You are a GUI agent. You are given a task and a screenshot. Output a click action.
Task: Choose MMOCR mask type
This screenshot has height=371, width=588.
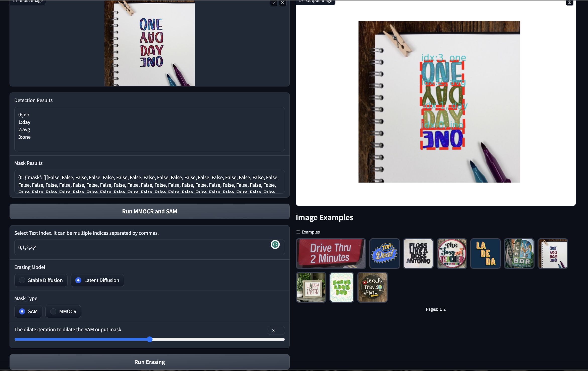[63, 311]
